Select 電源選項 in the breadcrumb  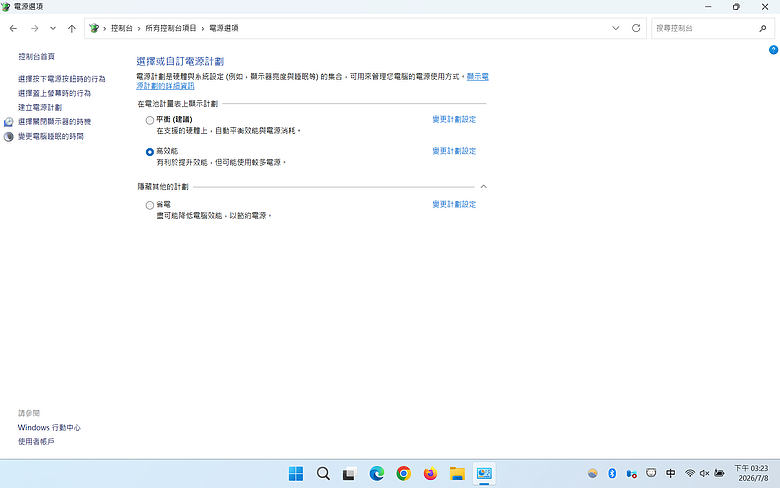tap(223, 28)
